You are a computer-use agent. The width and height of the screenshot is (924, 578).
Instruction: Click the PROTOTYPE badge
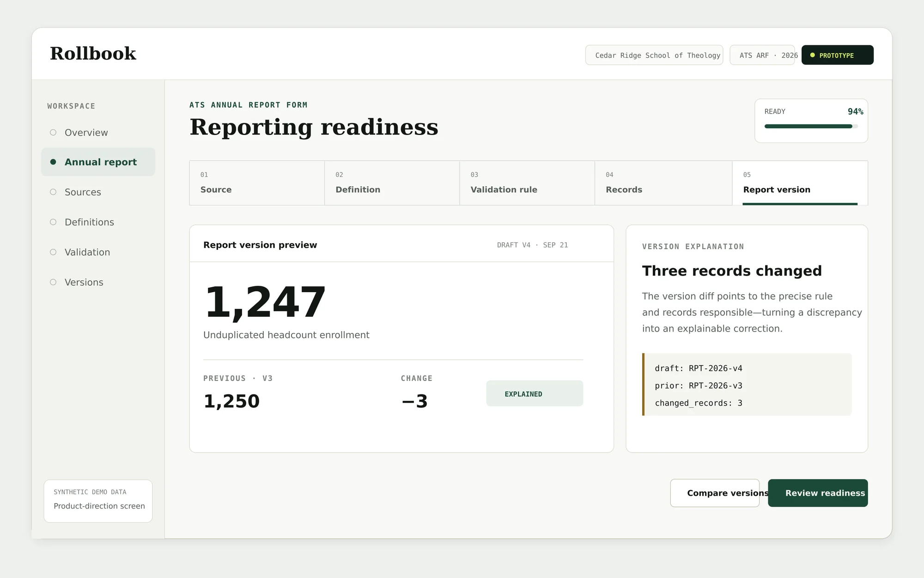tap(838, 55)
